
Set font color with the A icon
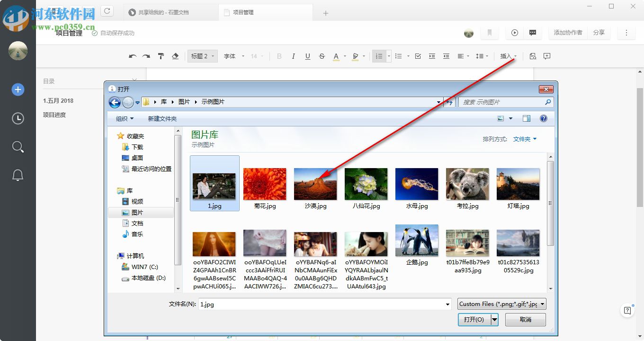click(x=336, y=56)
